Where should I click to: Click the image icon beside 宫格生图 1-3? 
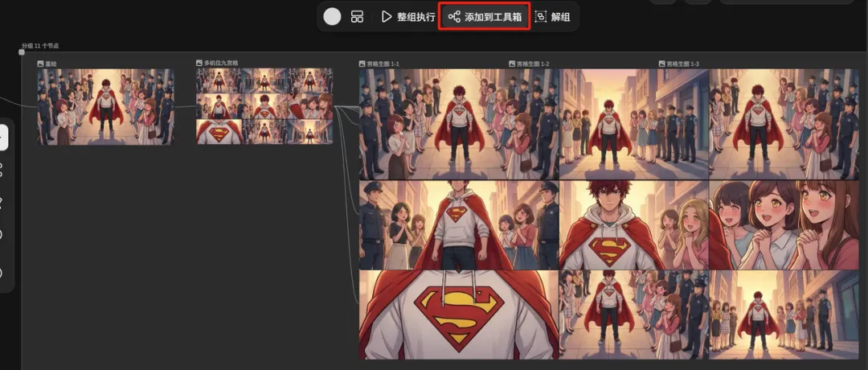662,64
